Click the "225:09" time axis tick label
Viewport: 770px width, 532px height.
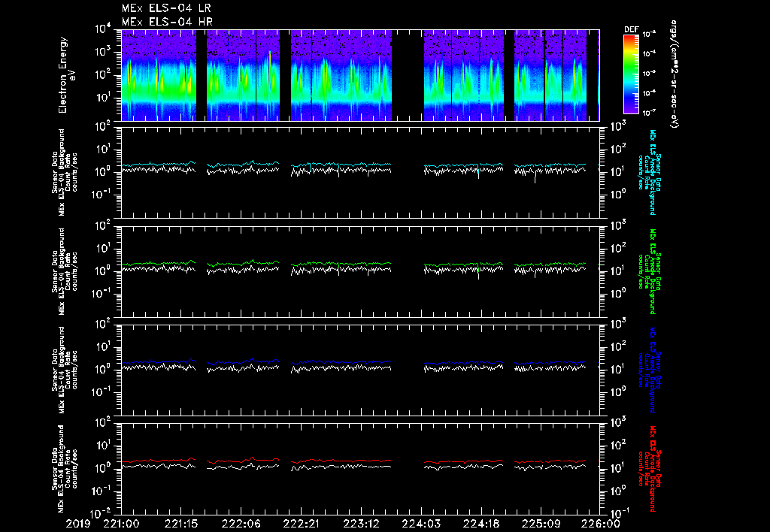click(x=540, y=524)
